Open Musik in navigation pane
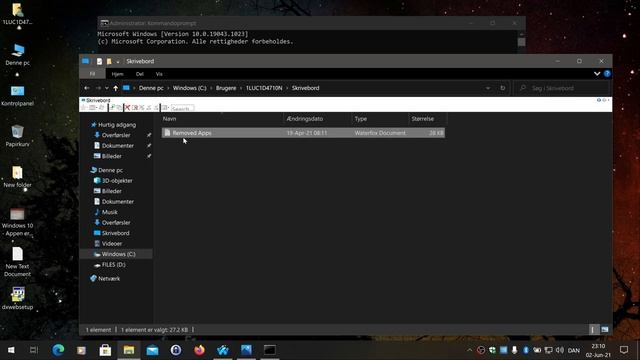 [x=109, y=212]
